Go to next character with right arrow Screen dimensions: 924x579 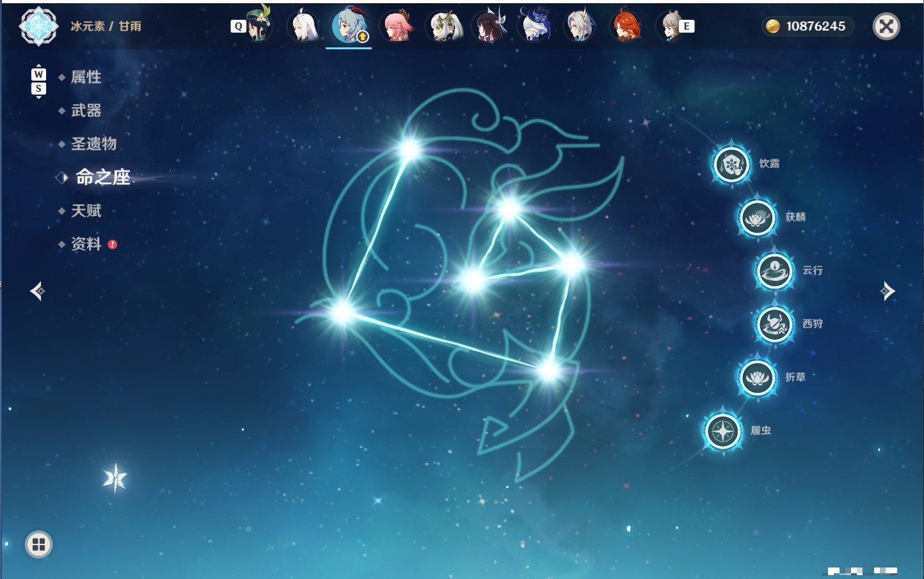pos(888,291)
